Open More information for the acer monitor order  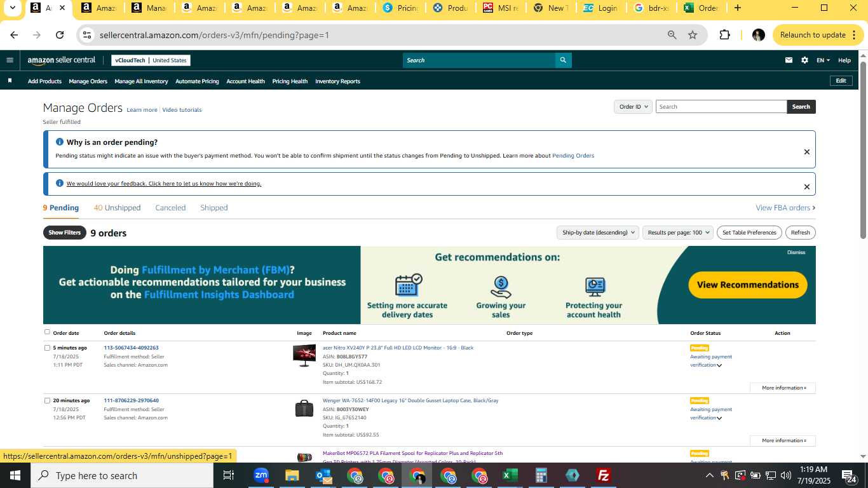point(783,388)
